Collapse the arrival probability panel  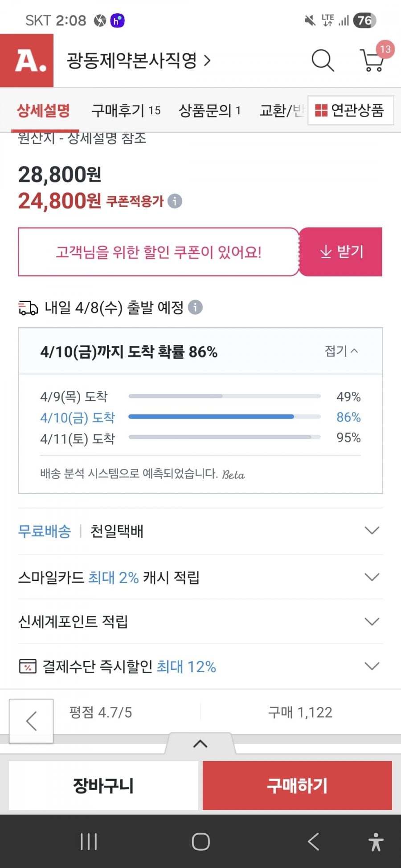(x=341, y=351)
